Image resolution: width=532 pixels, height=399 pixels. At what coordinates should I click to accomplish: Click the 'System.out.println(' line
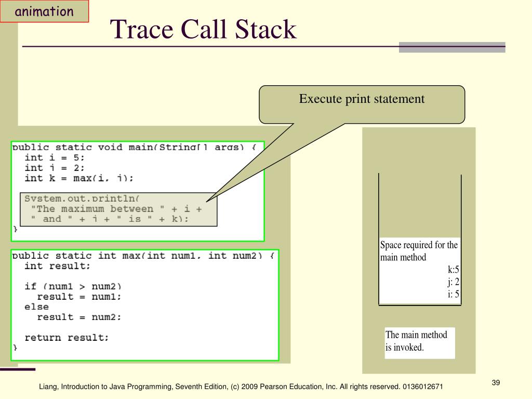tap(82, 198)
